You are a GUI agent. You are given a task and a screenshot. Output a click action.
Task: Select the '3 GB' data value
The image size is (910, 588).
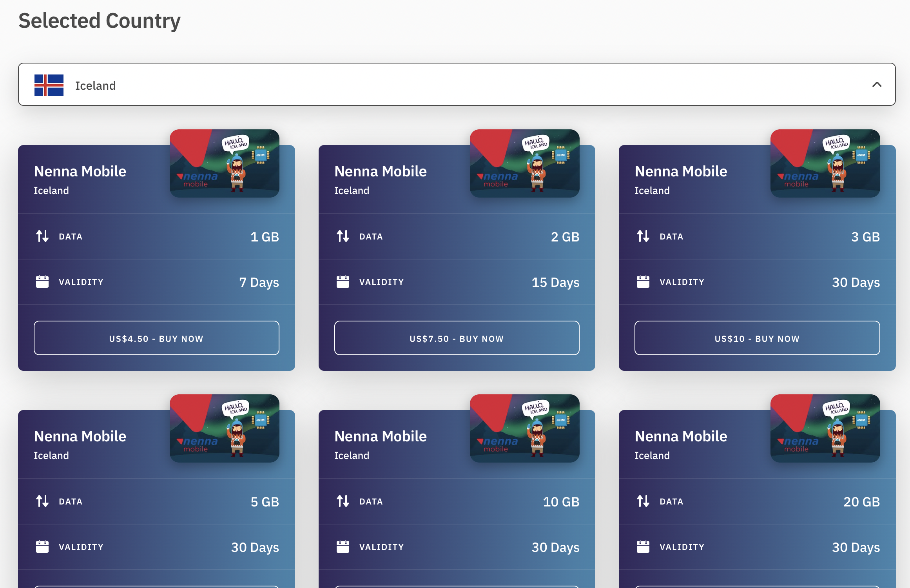866,237
